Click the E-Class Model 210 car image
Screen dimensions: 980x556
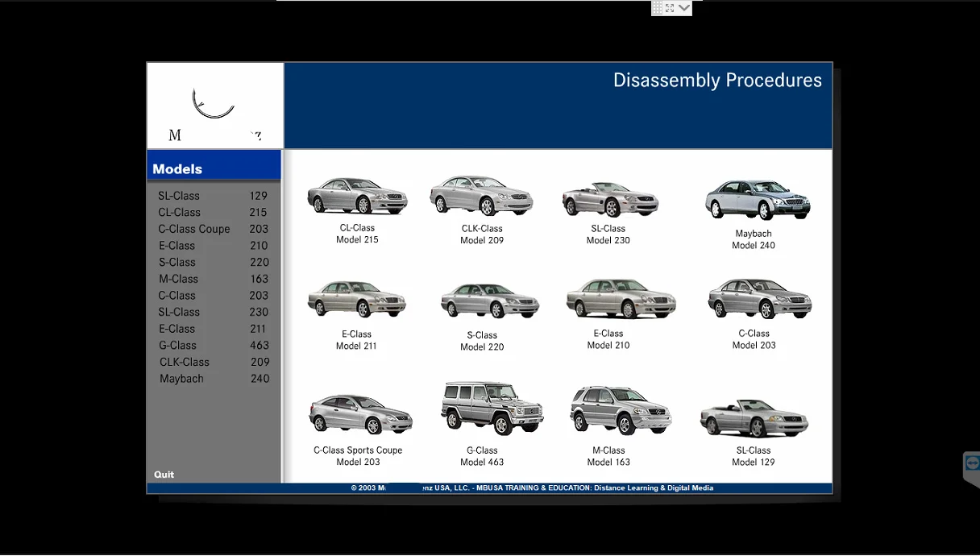click(621, 298)
